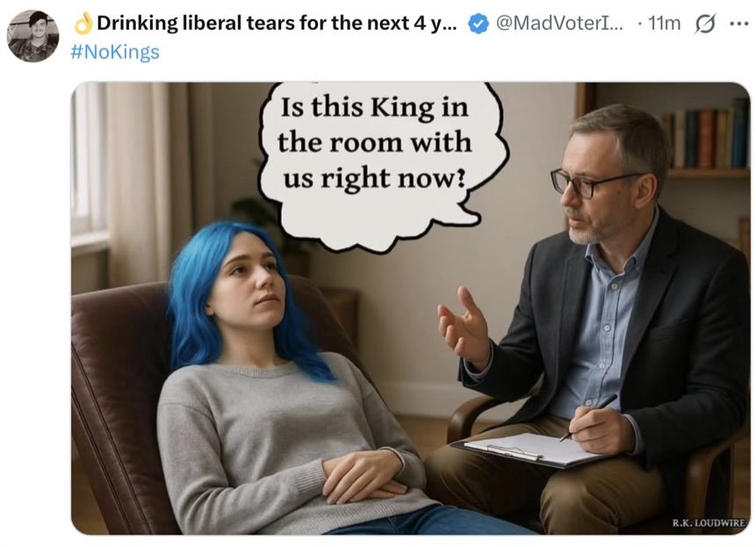756x547 pixels.
Task: Open the @MadVoterI... handle link
Action: [560, 24]
